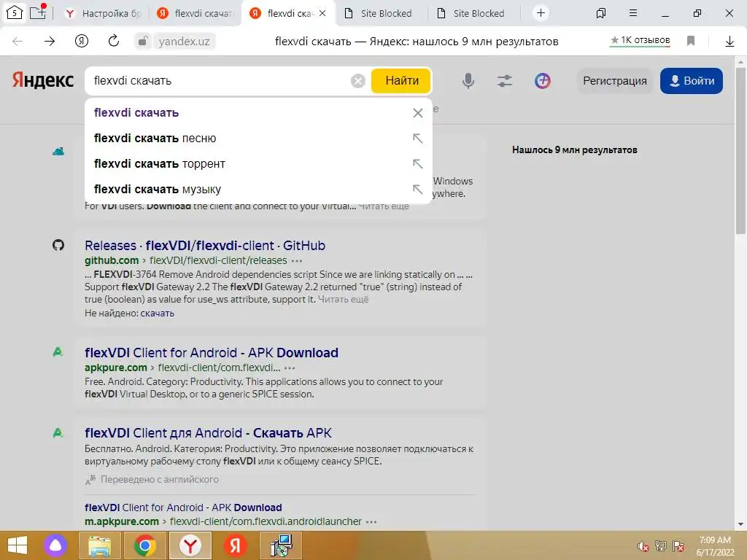
Task: Click the page vertical scrollbar thumb
Action: pos(740,150)
